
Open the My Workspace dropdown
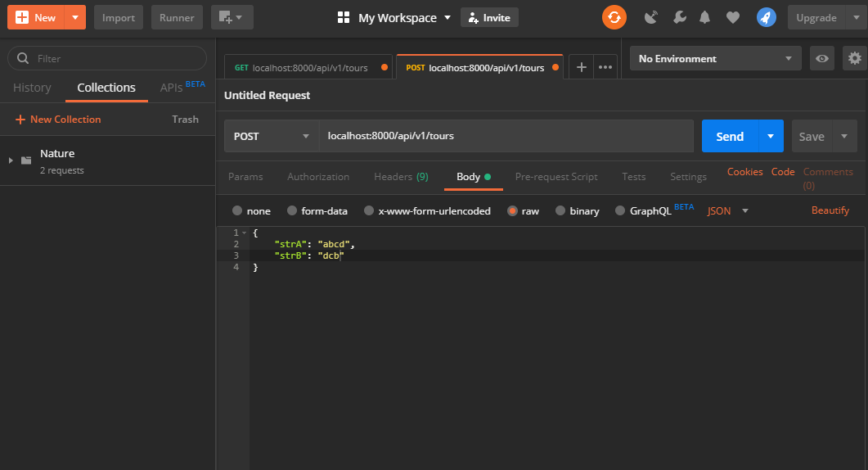(405, 18)
